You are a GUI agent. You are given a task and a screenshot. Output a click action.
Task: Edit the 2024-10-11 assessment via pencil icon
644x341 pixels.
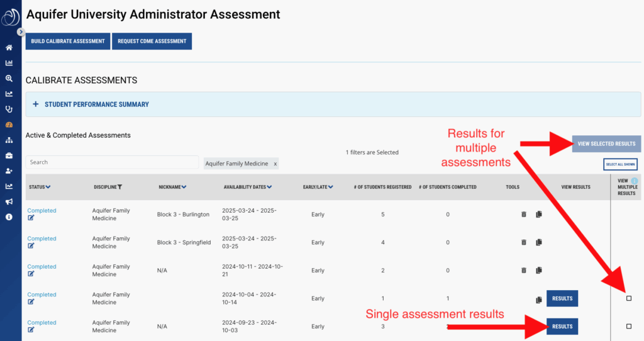31,274
